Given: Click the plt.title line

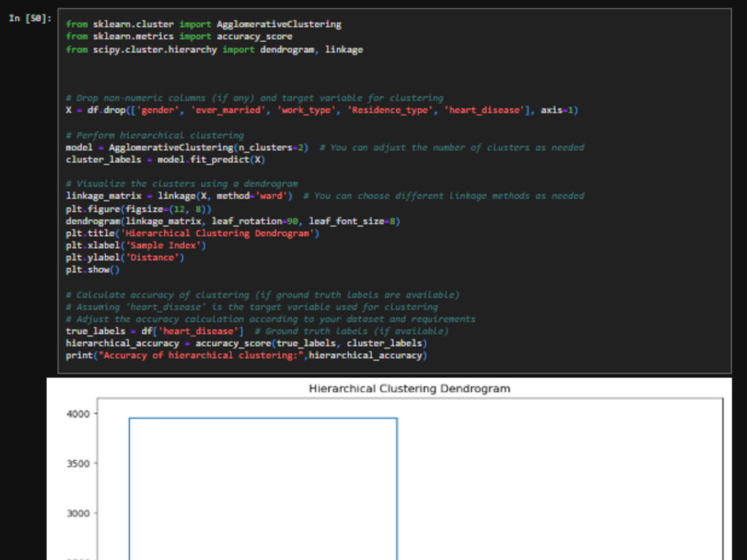Looking at the screenshot, I should pos(193,233).
